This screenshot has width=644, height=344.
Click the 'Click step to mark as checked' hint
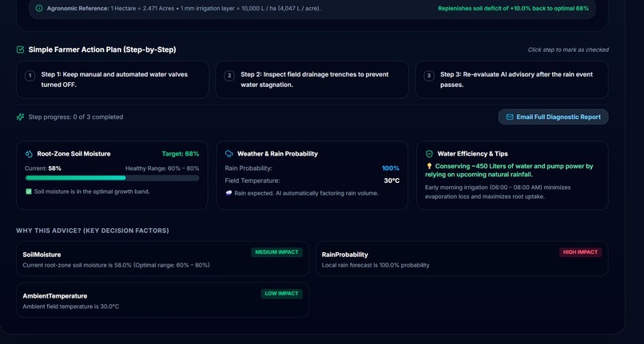pyautogui.click(x=568, y=49)
